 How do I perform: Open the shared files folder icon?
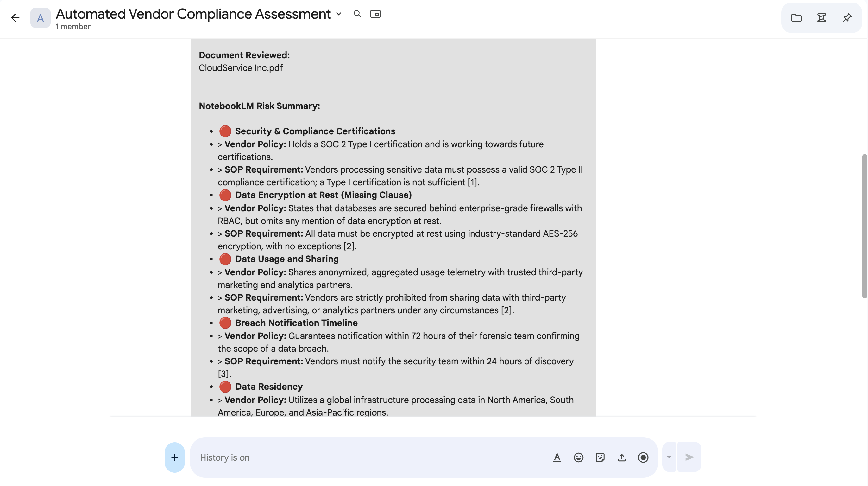click(796, 17)
